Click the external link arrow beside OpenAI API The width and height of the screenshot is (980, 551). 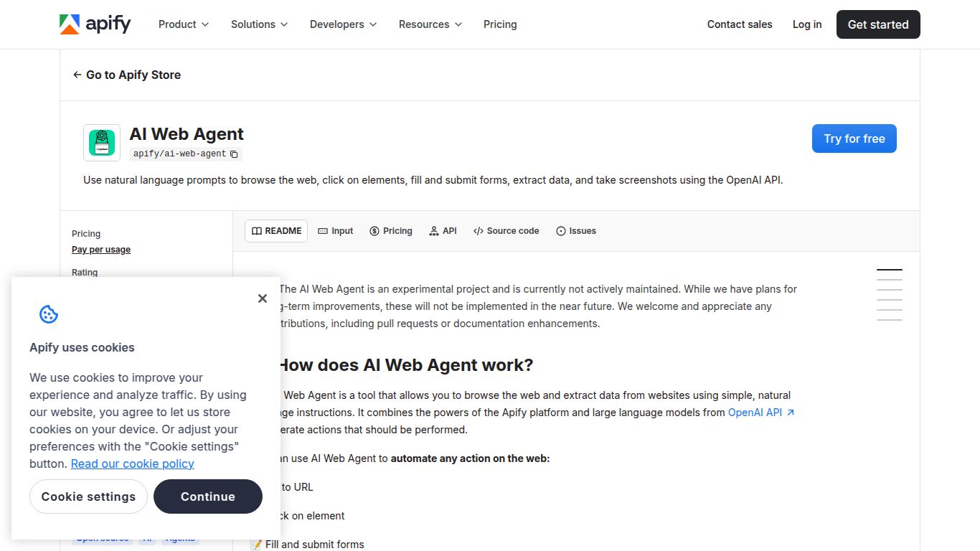pos(791,412)
